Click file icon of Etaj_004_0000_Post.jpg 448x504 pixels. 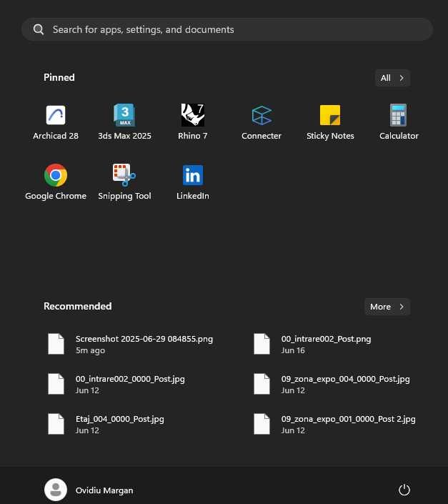pos(56,424)
